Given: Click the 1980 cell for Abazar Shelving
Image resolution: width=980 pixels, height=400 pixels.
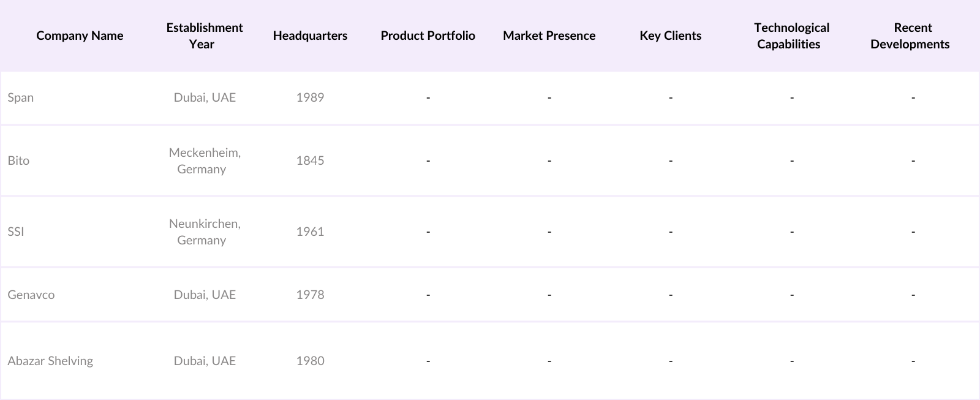Looking at the screenshot, I should coord(310,361).
